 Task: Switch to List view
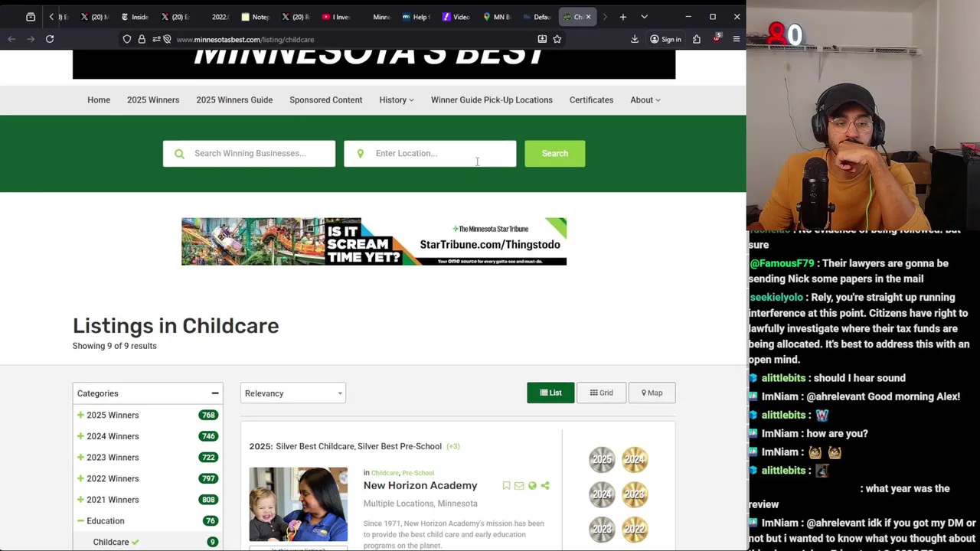(550, 393)
